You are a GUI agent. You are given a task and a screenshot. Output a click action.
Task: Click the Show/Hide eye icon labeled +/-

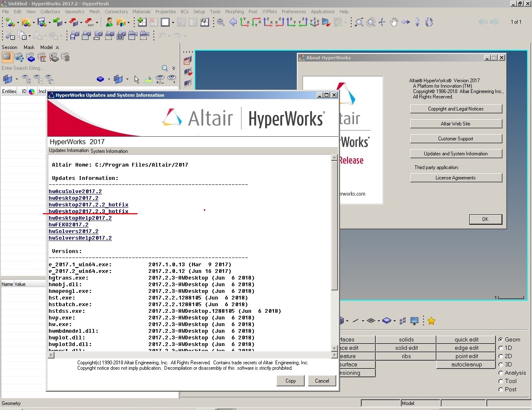click(x=160, y=79)
